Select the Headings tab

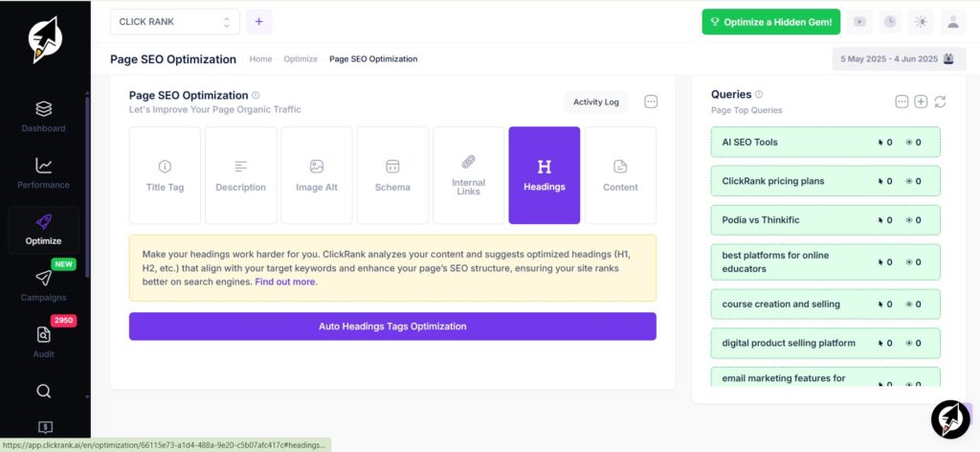click(x=545, y=175)
